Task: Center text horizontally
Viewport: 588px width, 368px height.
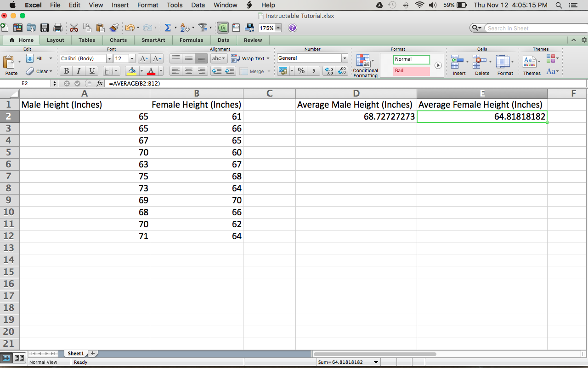Action: tap(189, 71)
